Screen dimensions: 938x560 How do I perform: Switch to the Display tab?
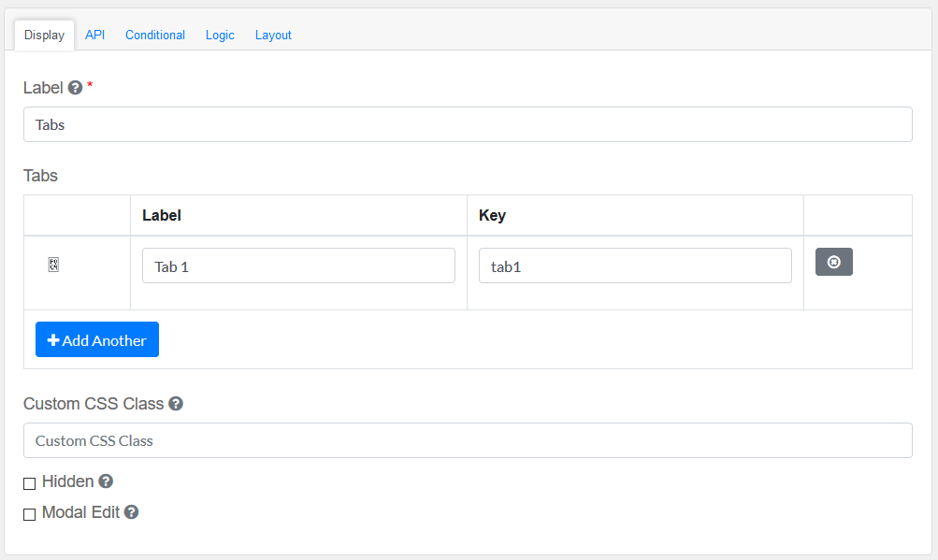[x=44, y=36]
